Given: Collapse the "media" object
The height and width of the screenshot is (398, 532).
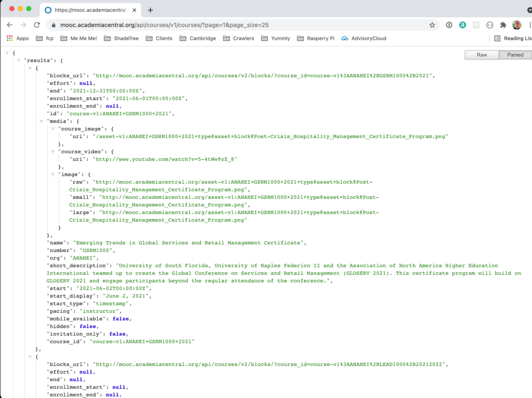Looking at the screenshot, I should pyautogui.click(x=41, y=121).
